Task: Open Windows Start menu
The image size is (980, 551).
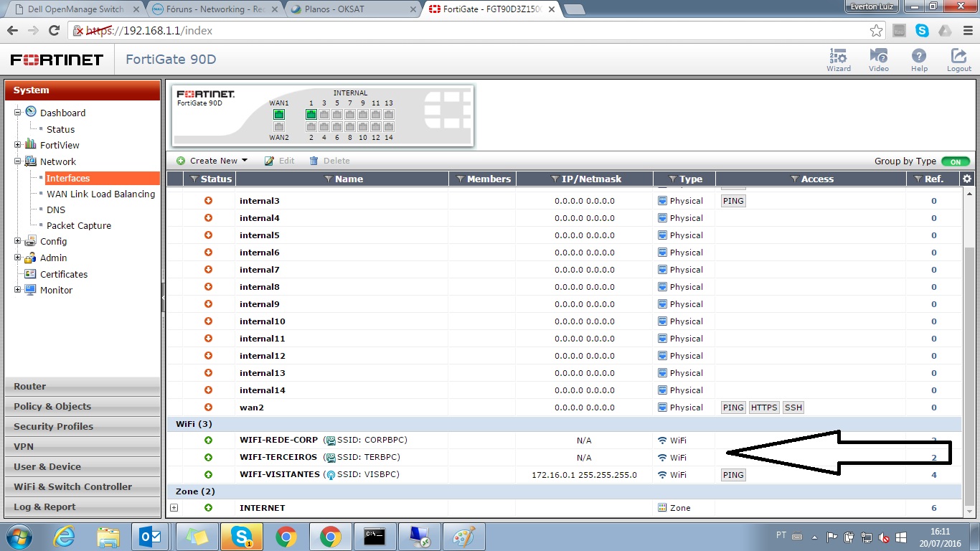Action: [19, 537]
